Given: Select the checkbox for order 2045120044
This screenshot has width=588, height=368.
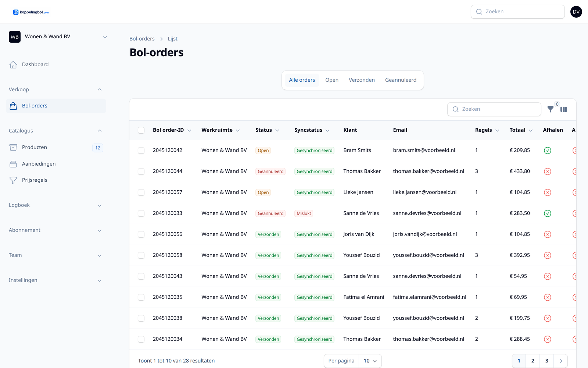Looking at the screenshot, I should click(x=141, y=171).
